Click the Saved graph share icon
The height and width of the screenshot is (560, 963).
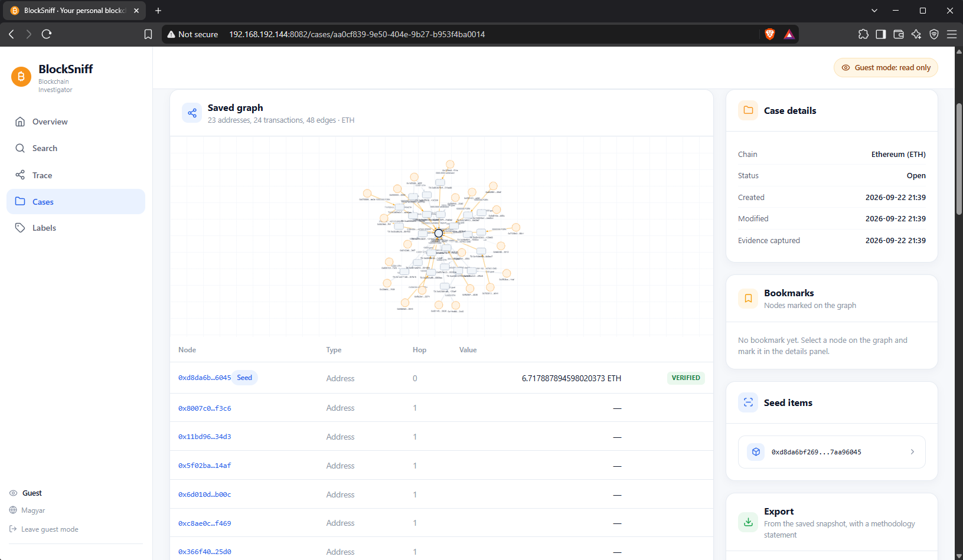click(192, 113)
